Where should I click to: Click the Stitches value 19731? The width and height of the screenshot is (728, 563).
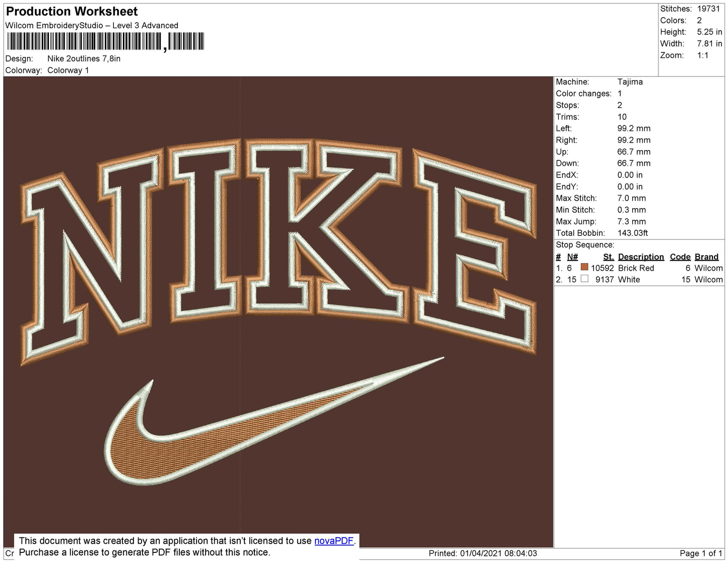709,9
